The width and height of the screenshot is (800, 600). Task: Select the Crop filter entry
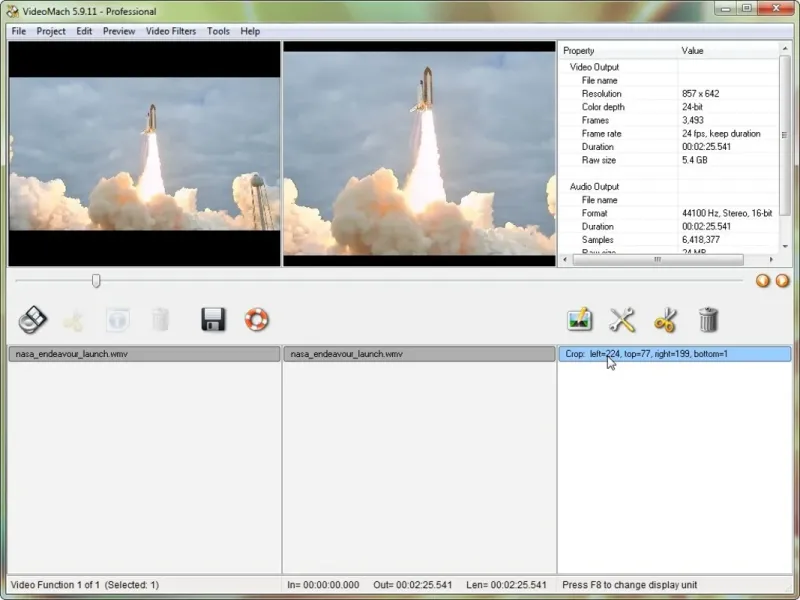tap(674, 354)
